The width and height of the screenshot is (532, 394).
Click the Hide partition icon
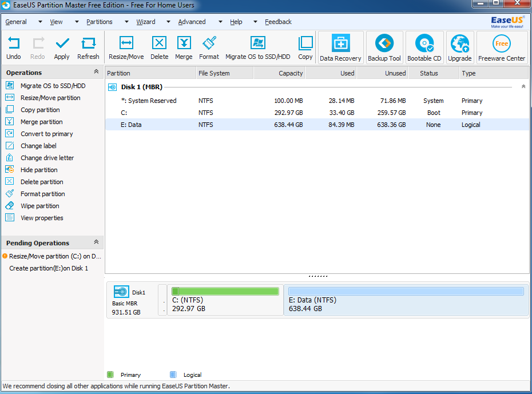(10, 169)
